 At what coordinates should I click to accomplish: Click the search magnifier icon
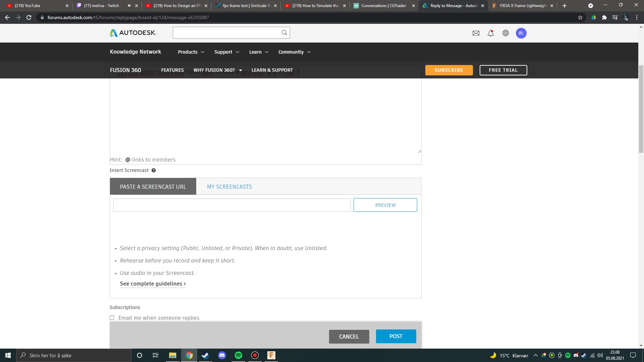284,33
